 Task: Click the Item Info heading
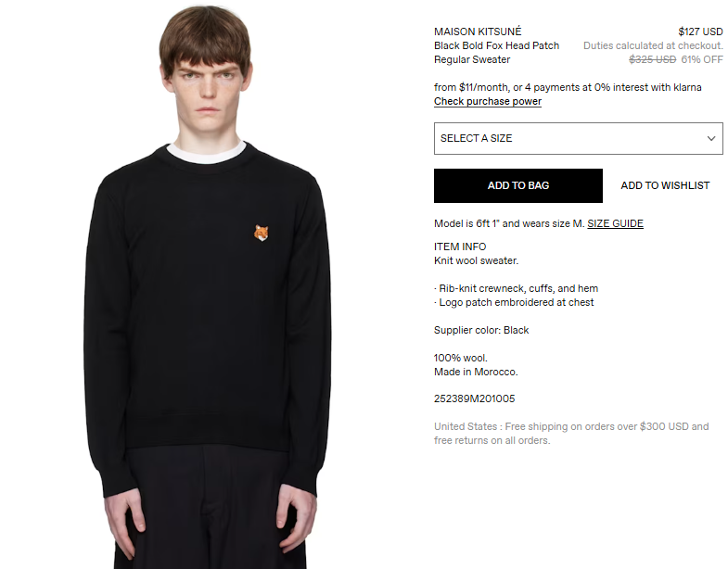point(460,247)
